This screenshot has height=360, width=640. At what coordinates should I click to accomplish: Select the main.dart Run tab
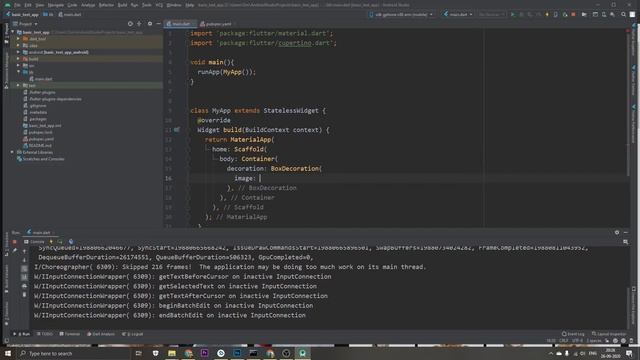coord(39,232)
